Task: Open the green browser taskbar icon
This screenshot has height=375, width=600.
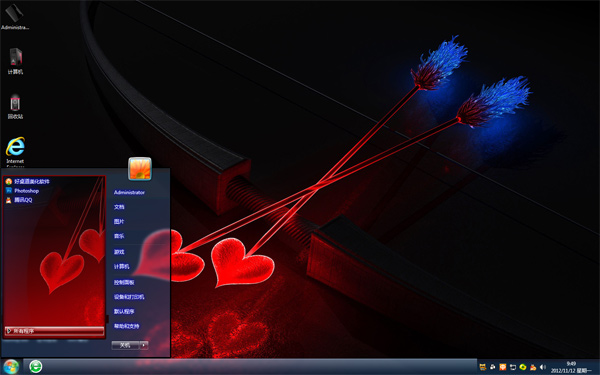Action: point(36,367)
